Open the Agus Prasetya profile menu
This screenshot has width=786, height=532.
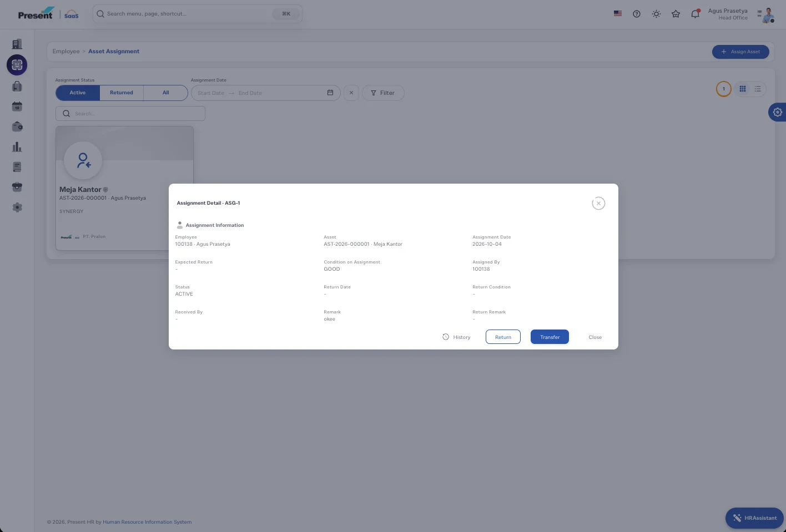[740, 14]
